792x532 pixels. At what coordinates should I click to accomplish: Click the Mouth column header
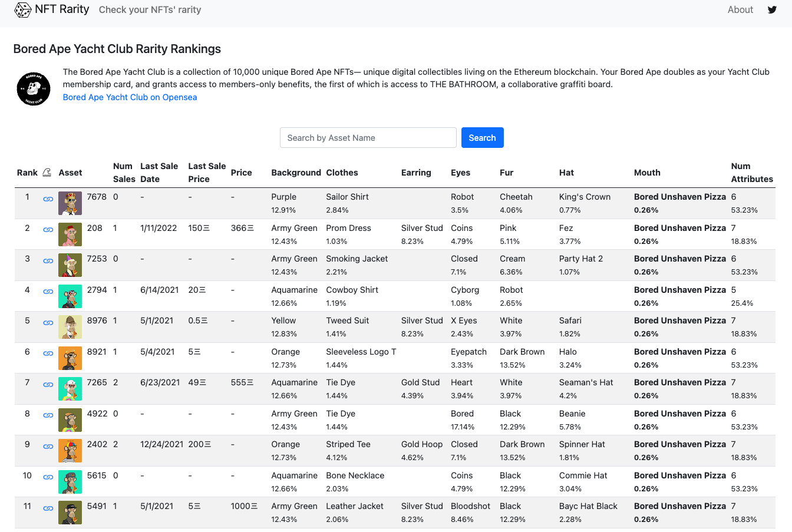647,173
